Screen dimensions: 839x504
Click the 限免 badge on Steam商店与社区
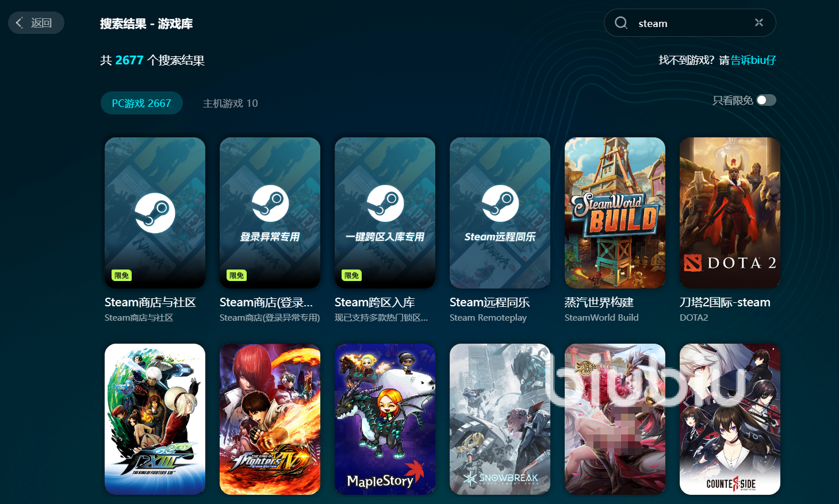[x=122, y=276]
